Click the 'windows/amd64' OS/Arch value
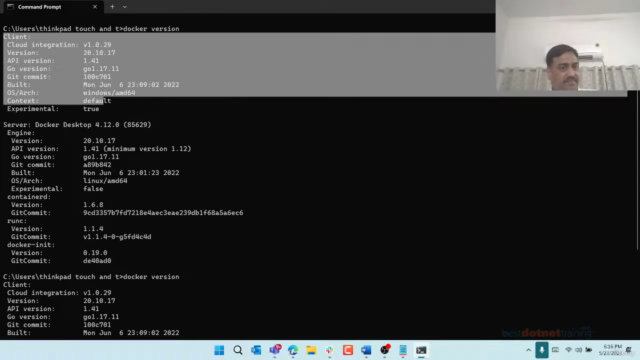 click(x=109, y=93)
